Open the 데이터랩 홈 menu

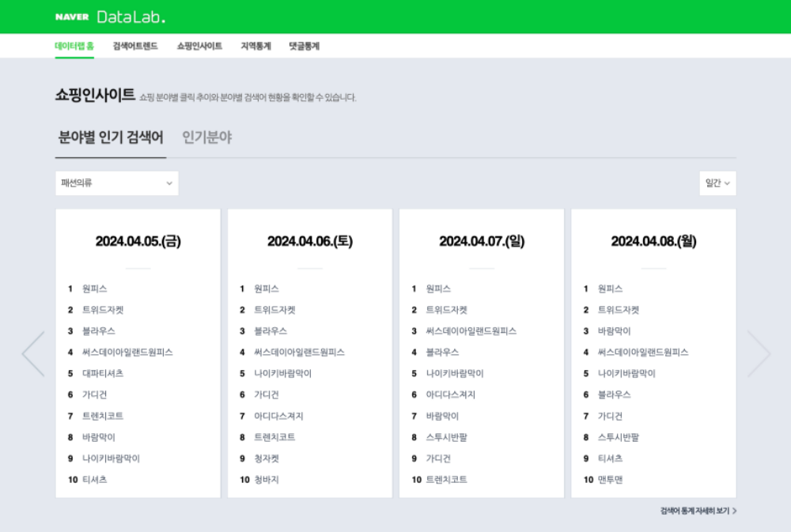74,46
